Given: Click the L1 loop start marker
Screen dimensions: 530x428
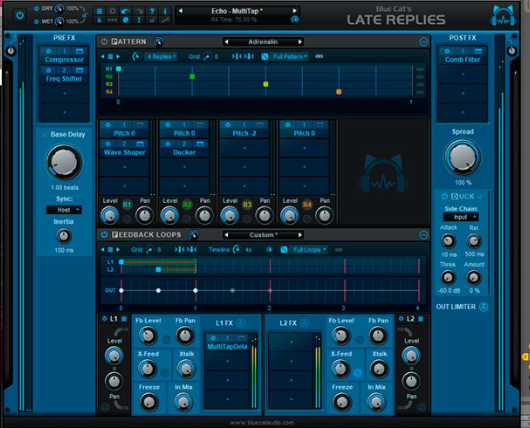Looking at the screenshot, I should pyautogui.click(x=121, y=262).
